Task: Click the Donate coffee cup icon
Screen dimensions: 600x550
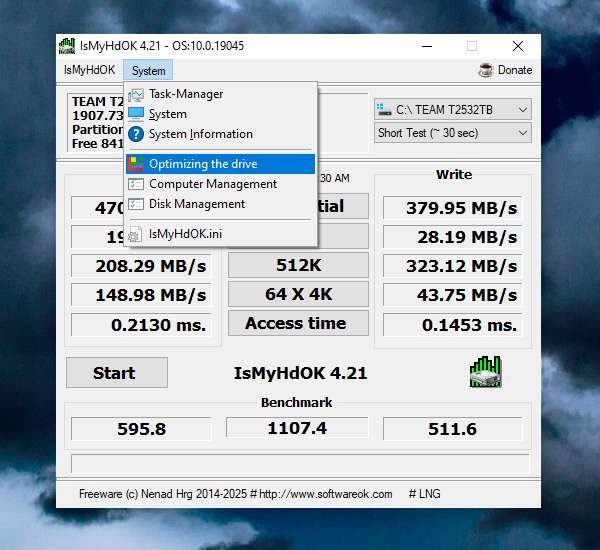Action: pyautogui.click(x=486, y=70)
